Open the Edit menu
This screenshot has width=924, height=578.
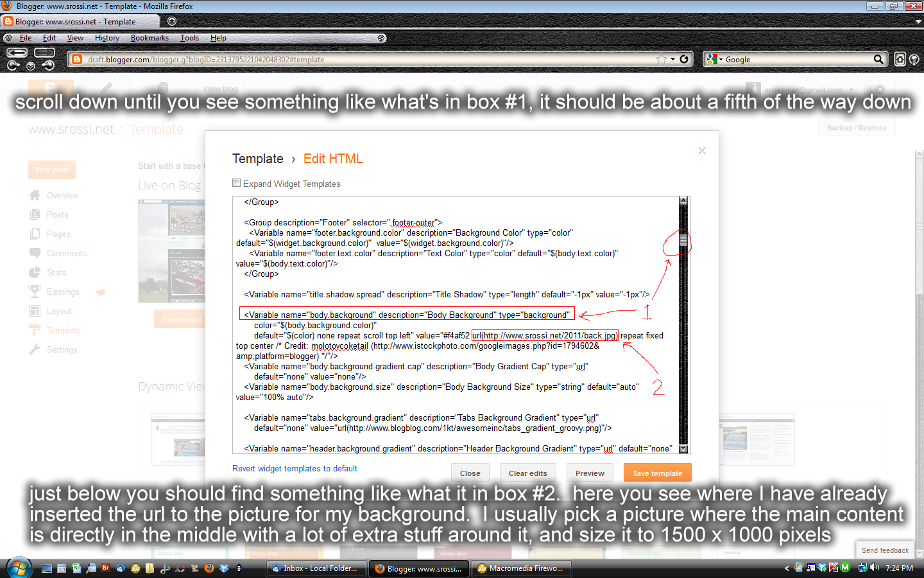(49, 38)
